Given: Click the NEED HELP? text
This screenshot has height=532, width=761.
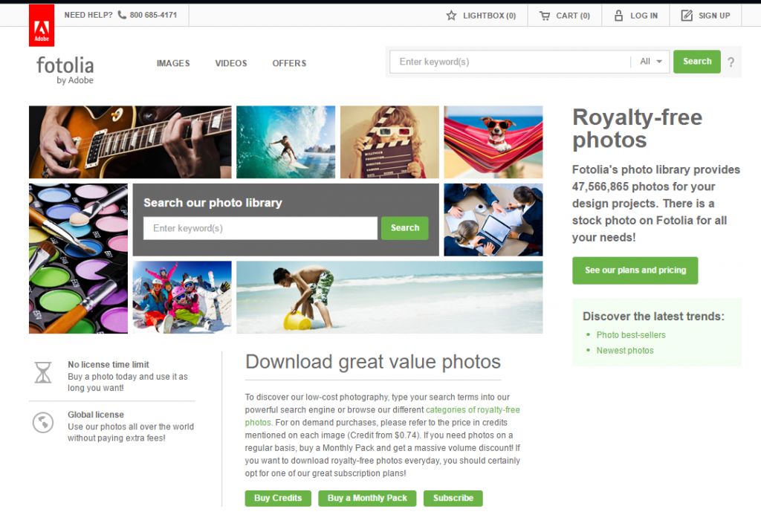Looking at the screenshot, I should pos(88,15).
